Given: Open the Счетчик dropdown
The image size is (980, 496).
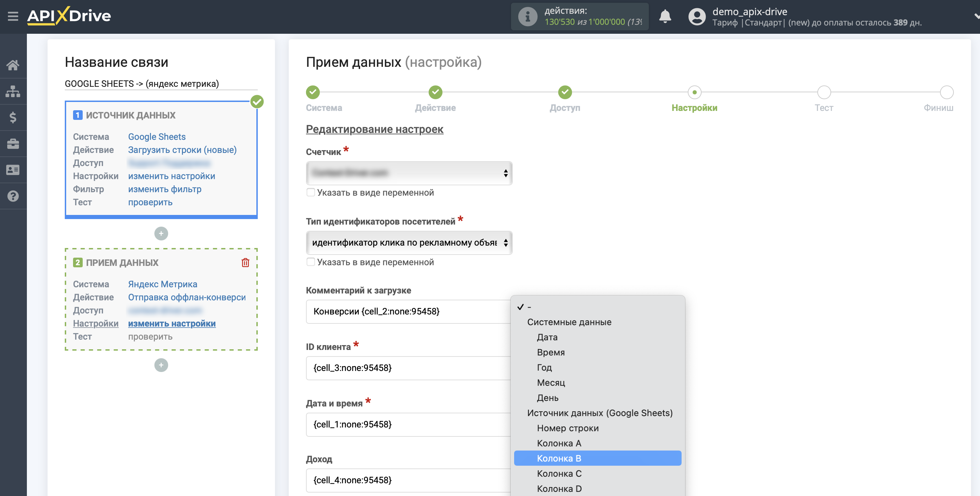Looking at the screenshot, I should [409, 173].
